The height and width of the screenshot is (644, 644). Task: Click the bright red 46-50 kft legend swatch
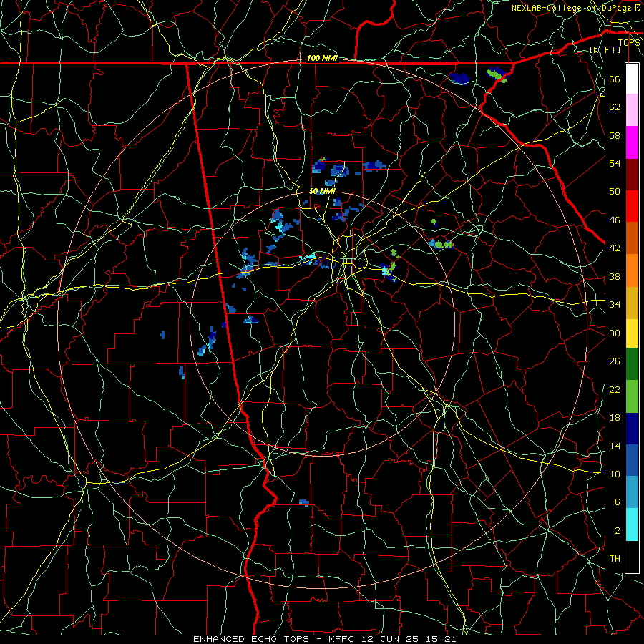(x=632, y=206)
